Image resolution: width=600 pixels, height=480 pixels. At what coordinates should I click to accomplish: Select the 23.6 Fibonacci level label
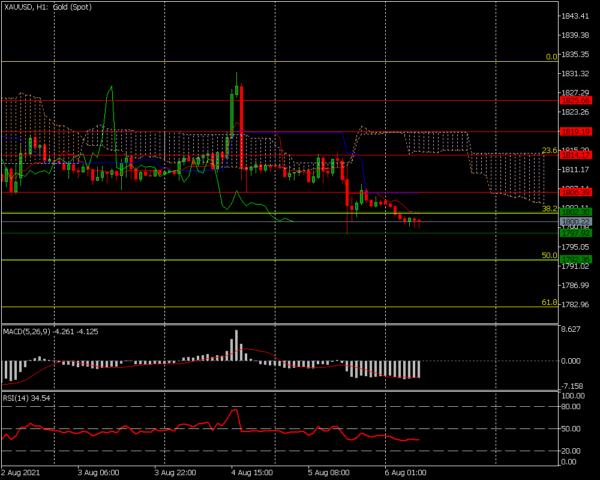549,150
